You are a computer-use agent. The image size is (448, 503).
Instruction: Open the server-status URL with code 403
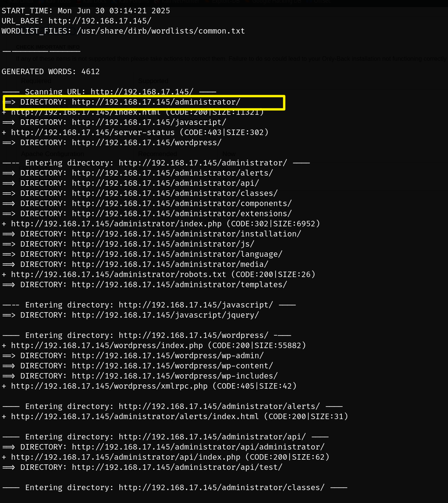tap(92, 133)
